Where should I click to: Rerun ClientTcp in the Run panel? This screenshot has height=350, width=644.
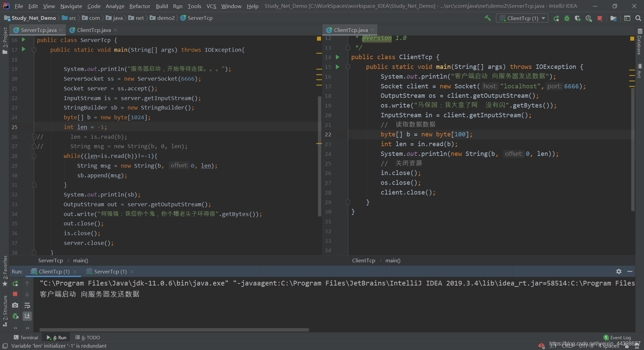[15, 283]
